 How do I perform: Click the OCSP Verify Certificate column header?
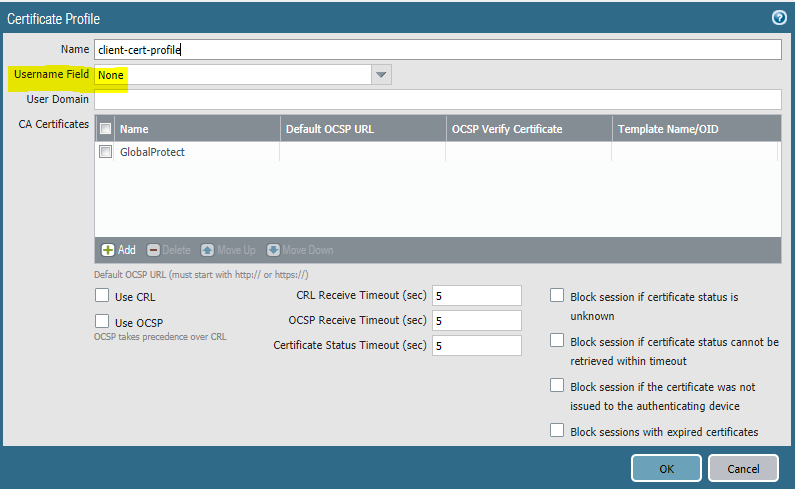pyautogui.click(x=529, y=129)
